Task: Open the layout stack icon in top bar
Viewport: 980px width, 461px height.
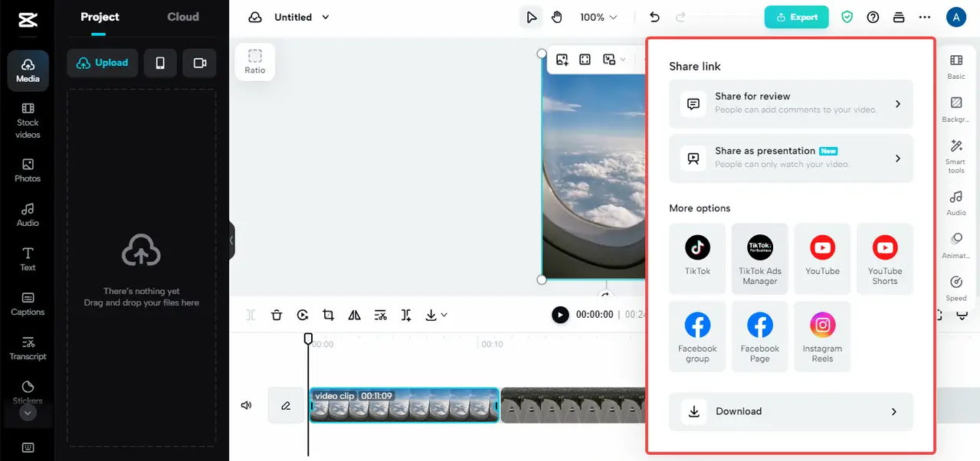Action: tap(899, 17)
